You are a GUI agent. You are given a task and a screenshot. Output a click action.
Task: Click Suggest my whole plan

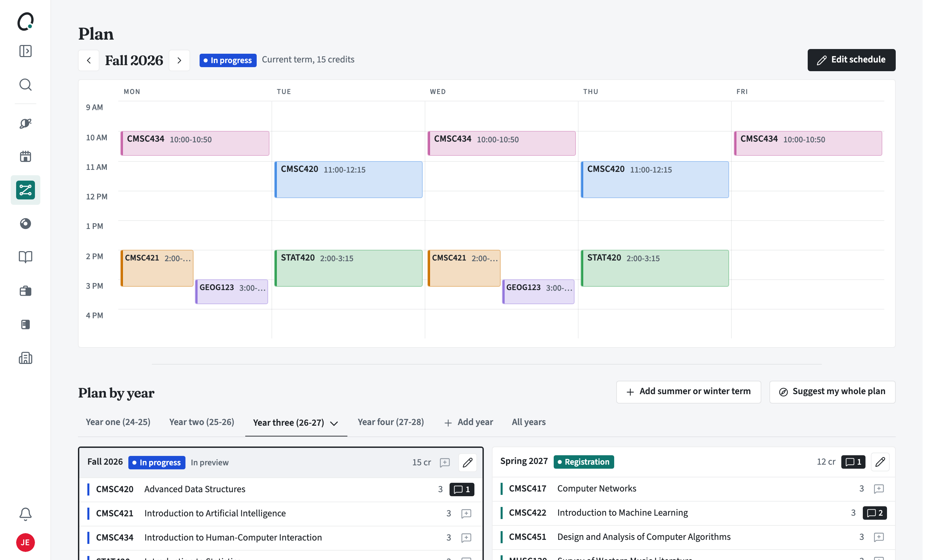coord(832,391)
